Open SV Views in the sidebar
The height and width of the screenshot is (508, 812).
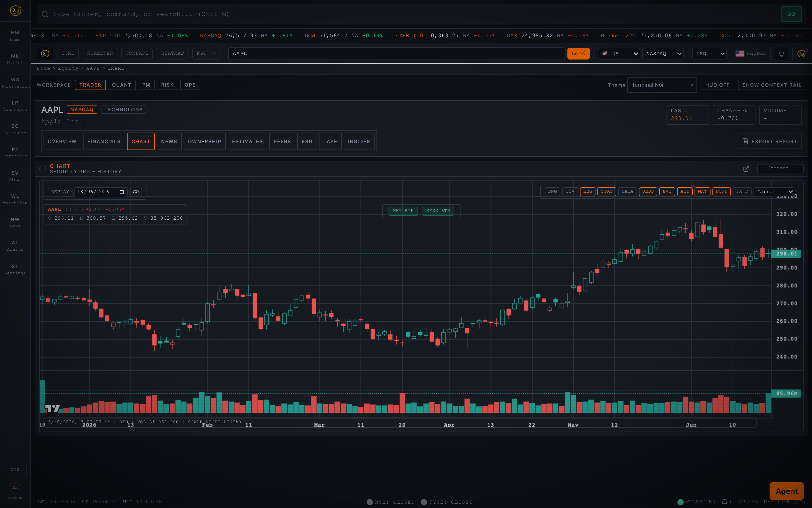[x=15, y=176]
